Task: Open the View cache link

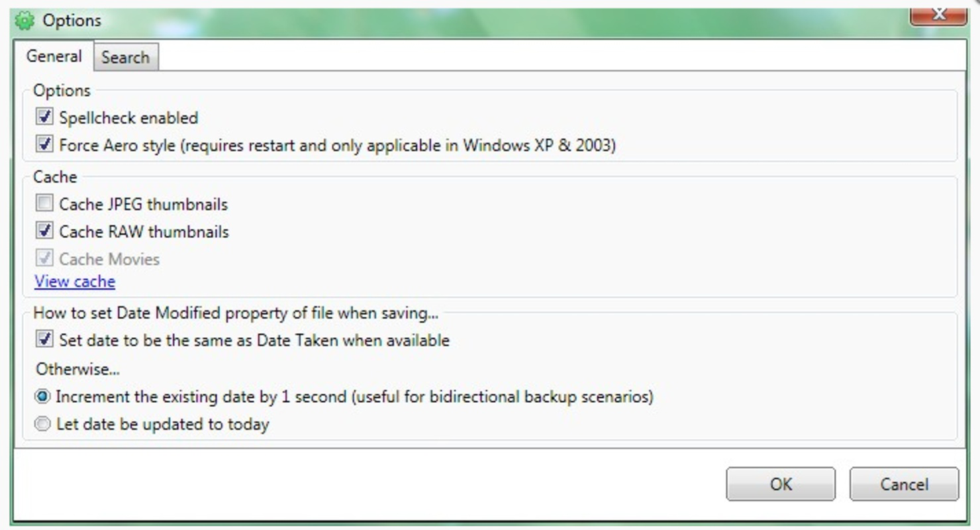Action: tap(74, 282)
